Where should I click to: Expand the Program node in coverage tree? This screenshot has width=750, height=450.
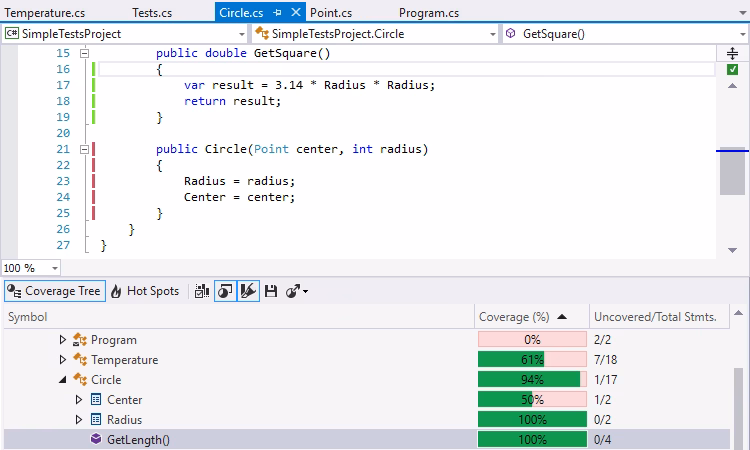(62, 340)
